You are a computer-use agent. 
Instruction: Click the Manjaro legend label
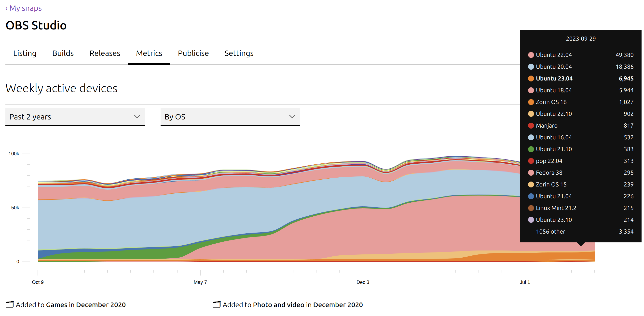[x=547, y=126]
